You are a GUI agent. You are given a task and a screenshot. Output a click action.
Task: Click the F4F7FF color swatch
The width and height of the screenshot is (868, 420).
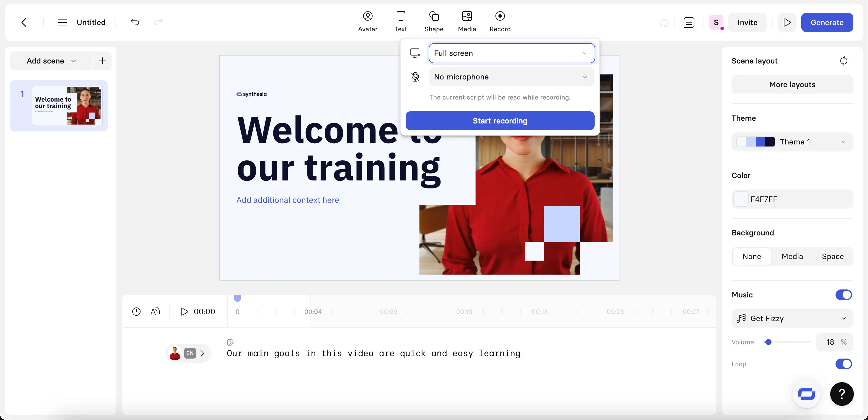(741, 199)
